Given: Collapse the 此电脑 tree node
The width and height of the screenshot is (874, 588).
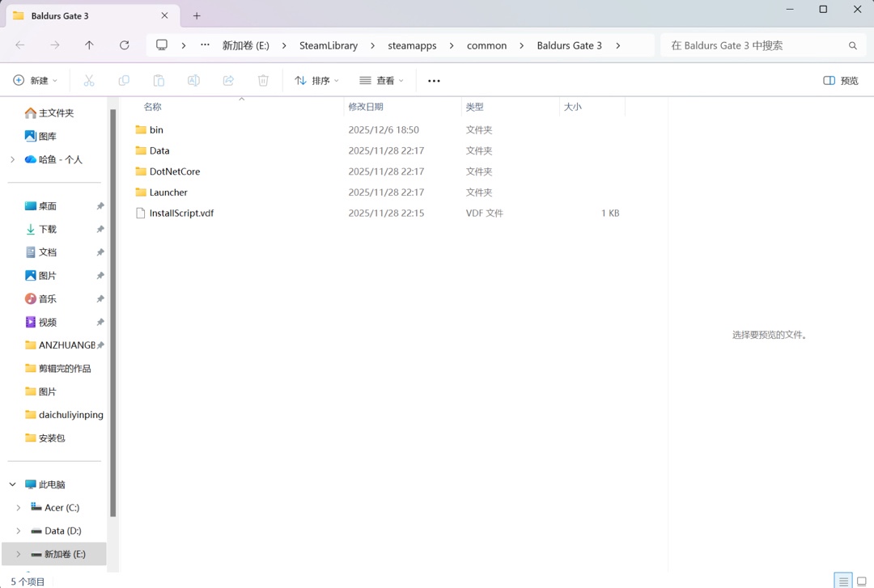Looking at the screenshot, I should [x=13, y=484].
